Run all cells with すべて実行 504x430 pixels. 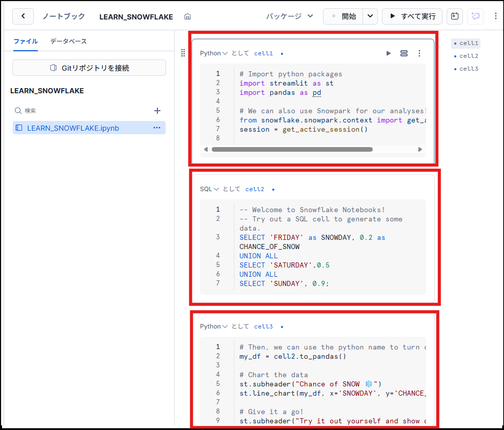(x=412, y=16)
